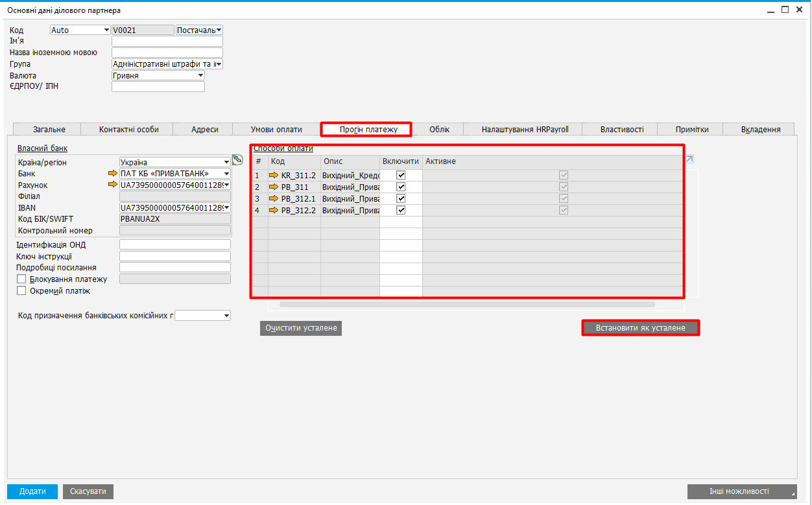
Task: Click the Додати button
Action: pyautogui.click(x=32, y=491)
